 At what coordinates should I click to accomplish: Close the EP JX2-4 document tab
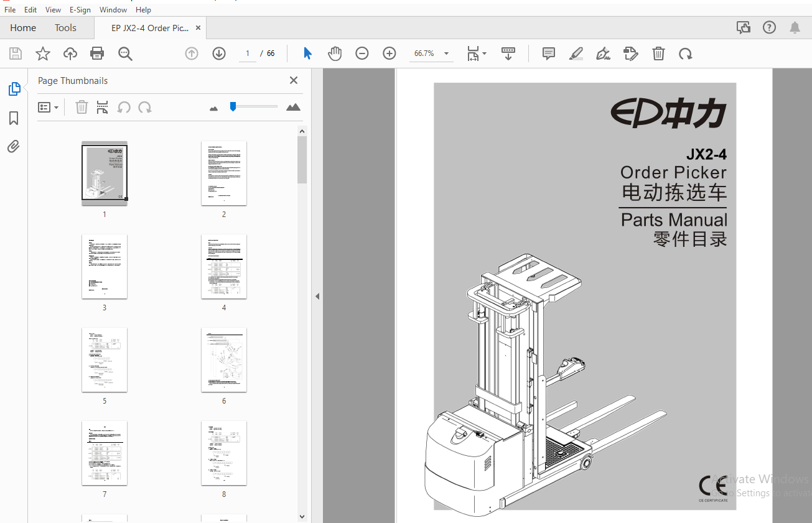[x=198, y=28]
